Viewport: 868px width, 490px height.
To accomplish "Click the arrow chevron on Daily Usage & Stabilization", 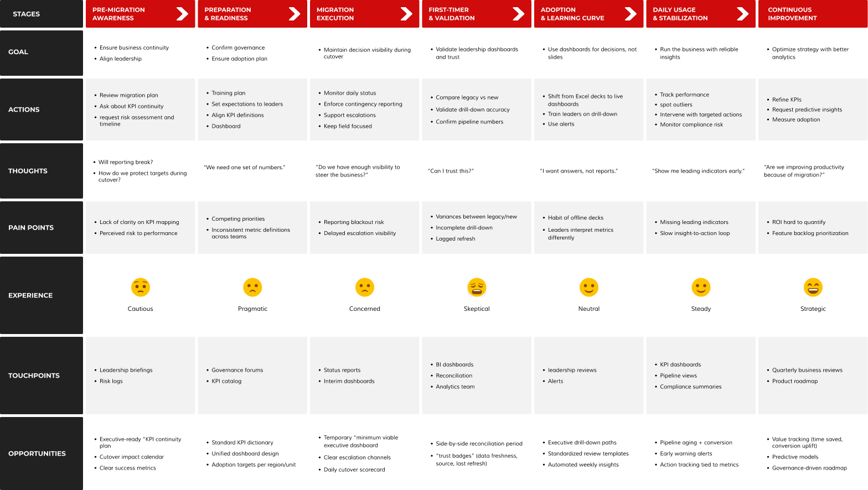I will point(743,14).
